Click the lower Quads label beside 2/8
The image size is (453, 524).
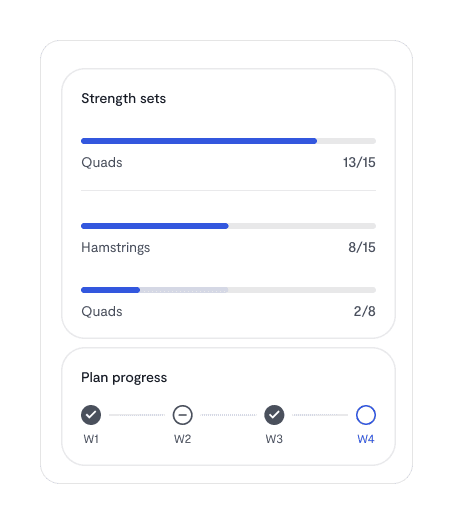pos(102,311)
